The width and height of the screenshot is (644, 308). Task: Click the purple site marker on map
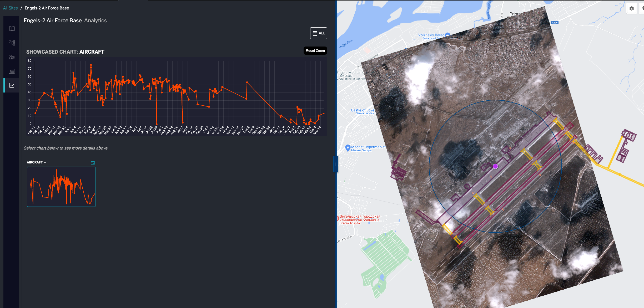coord(495,166)
